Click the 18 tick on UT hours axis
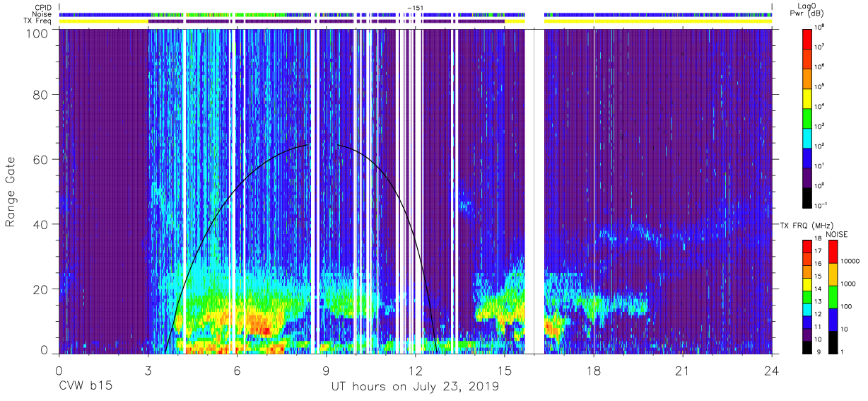Viewport: 868px width, 401px height. coord(594,371)
